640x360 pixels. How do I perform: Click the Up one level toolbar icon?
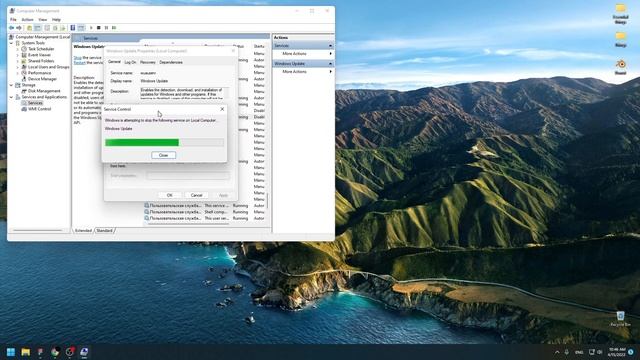[29, 28]
